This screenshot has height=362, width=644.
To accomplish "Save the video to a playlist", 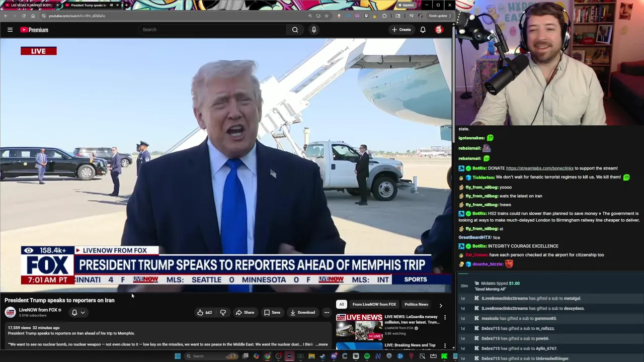I will pyautogui.click(x=272, y=312).
